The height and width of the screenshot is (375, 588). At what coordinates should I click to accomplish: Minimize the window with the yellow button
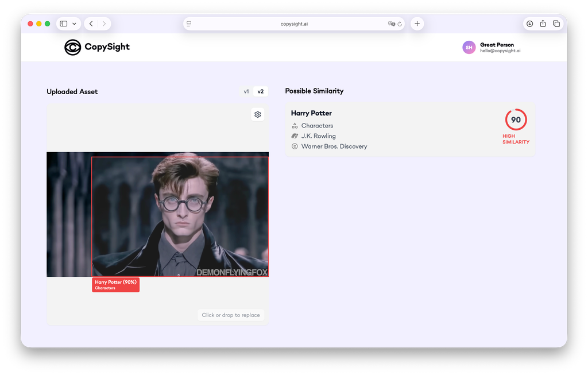click(39, 24)
